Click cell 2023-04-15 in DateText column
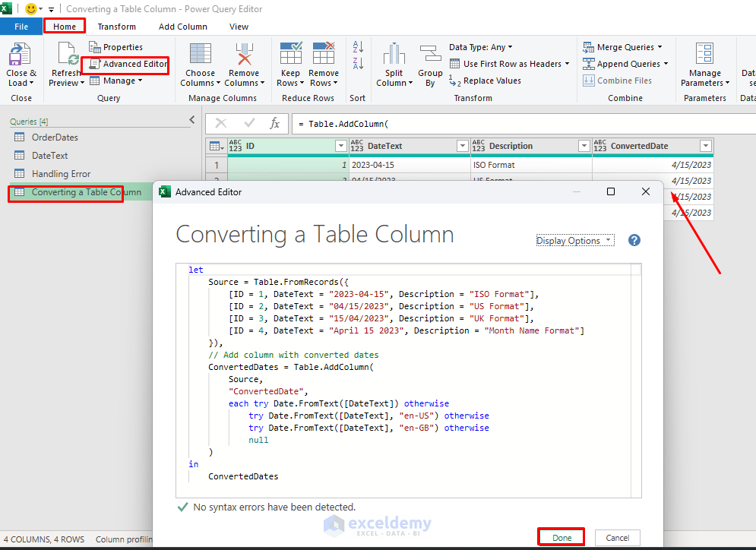This screenshot has width=756, height=550. [x=410, y=165]
